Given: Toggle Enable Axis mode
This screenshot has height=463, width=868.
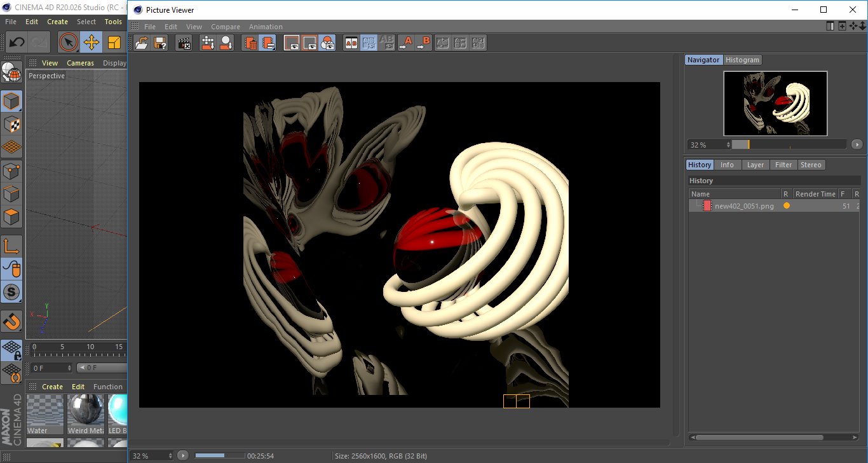Looking at the screenshot, I should click(11, 246).
